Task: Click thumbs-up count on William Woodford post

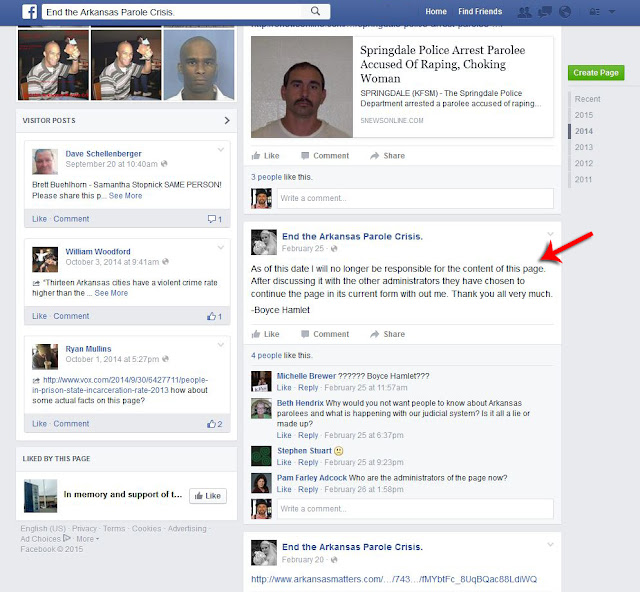Action: tap(214, 316)
